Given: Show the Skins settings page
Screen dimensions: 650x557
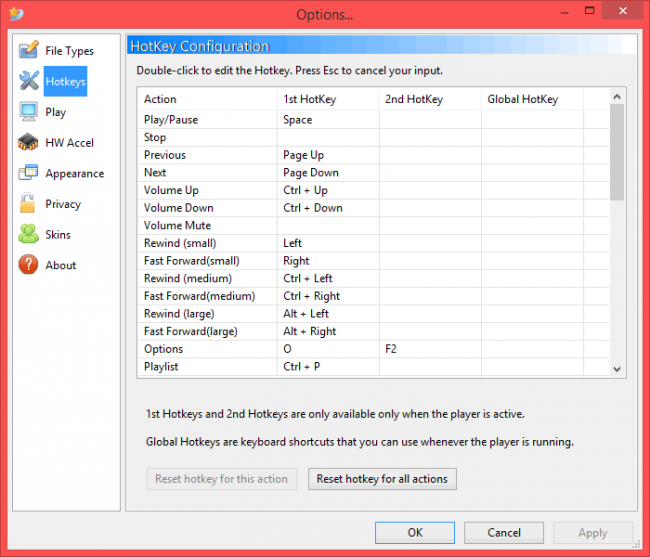Looking at the screenshot, I should pyautogui.click(x=58, y=235).
